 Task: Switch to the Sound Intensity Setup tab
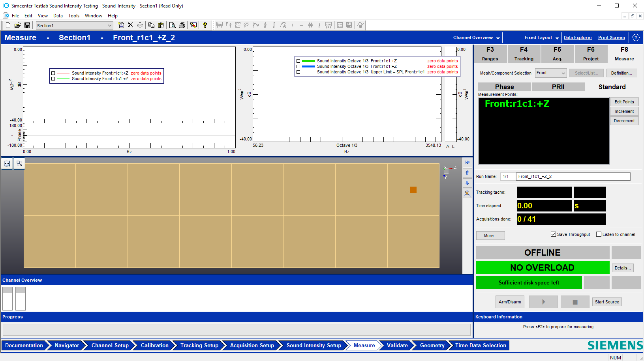(x=314, y=346)
